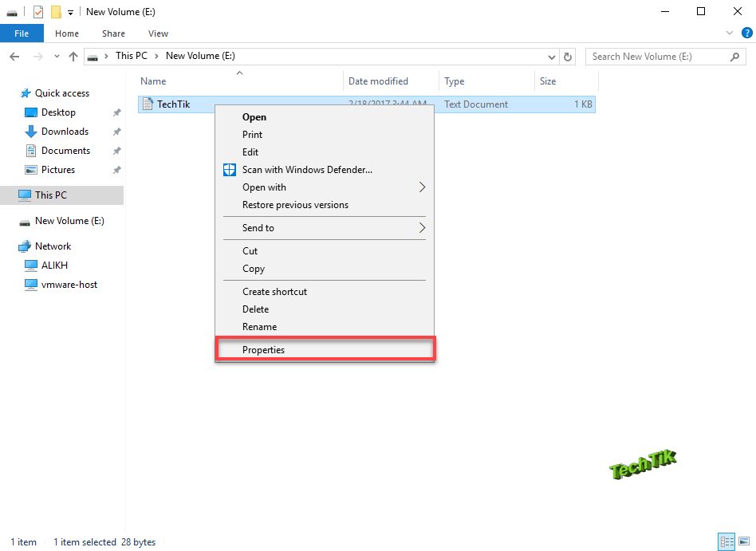Open the ALIKH network computer
Image resolution: width=756 pixels, height=551 pixels.
[54, 266]
